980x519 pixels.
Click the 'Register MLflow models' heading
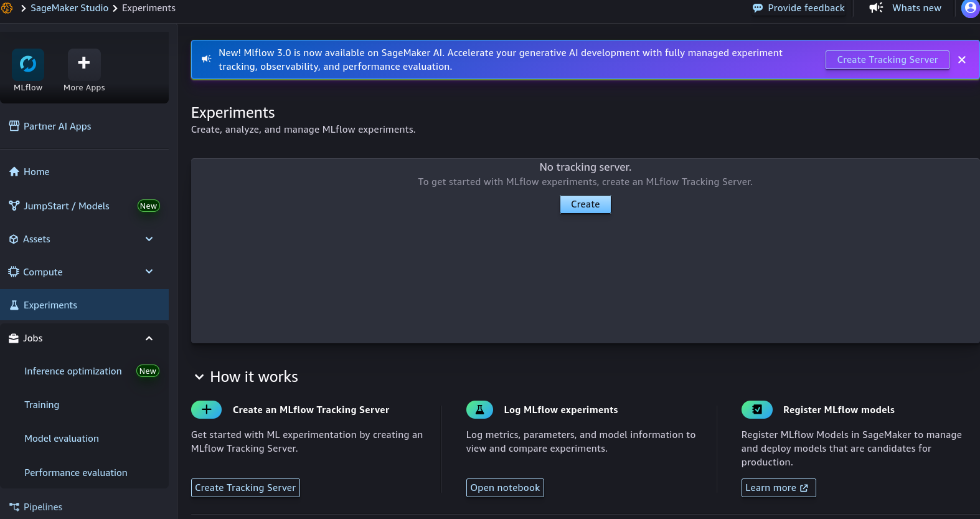pyautogui.click(x=839, y=410)
